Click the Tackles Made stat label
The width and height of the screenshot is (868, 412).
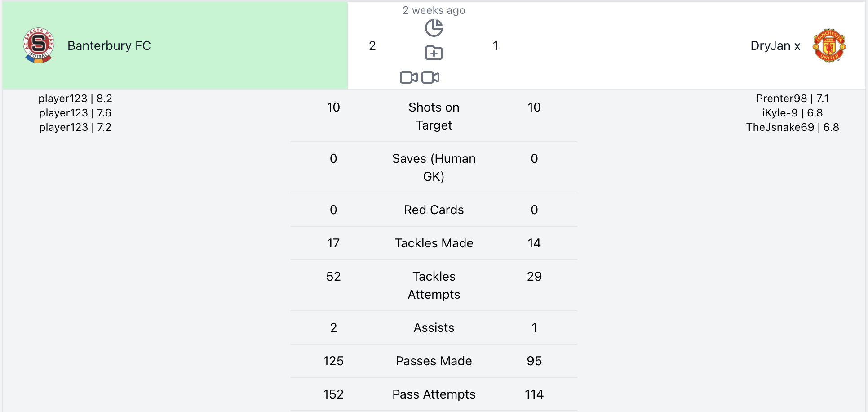pyautogui.click(x=434, y=243)
